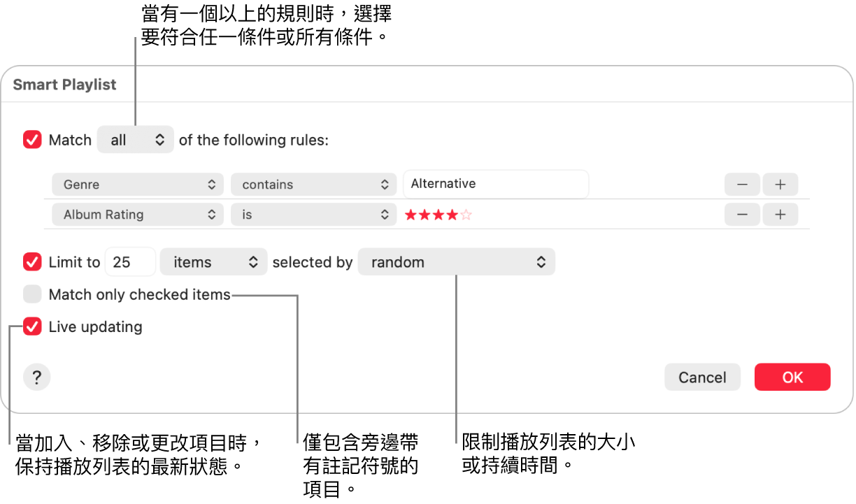Confirm the smart playlist with OK

[792, 377]
